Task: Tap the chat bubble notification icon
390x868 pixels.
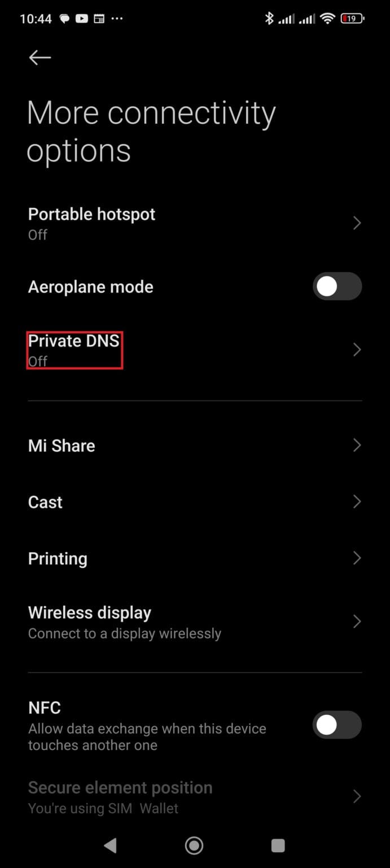Action: 64,18
